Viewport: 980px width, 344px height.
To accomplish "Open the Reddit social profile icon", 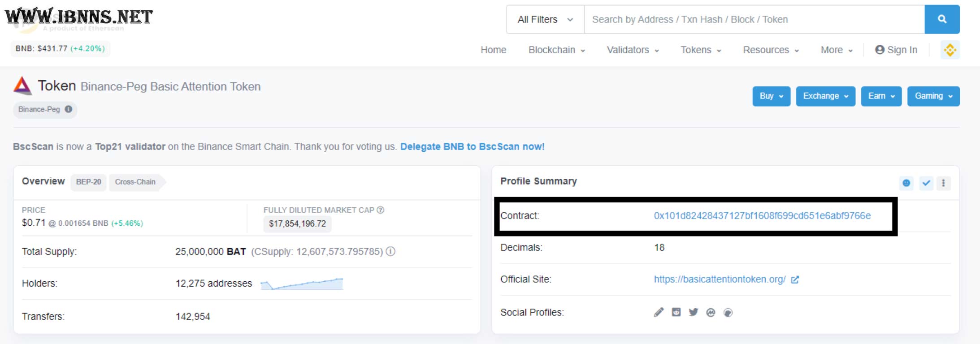I will click(676, 312).
